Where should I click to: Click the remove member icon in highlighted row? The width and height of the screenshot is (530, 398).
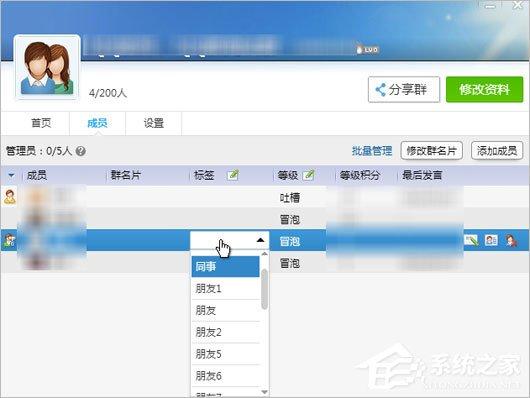tap(511, 240)
